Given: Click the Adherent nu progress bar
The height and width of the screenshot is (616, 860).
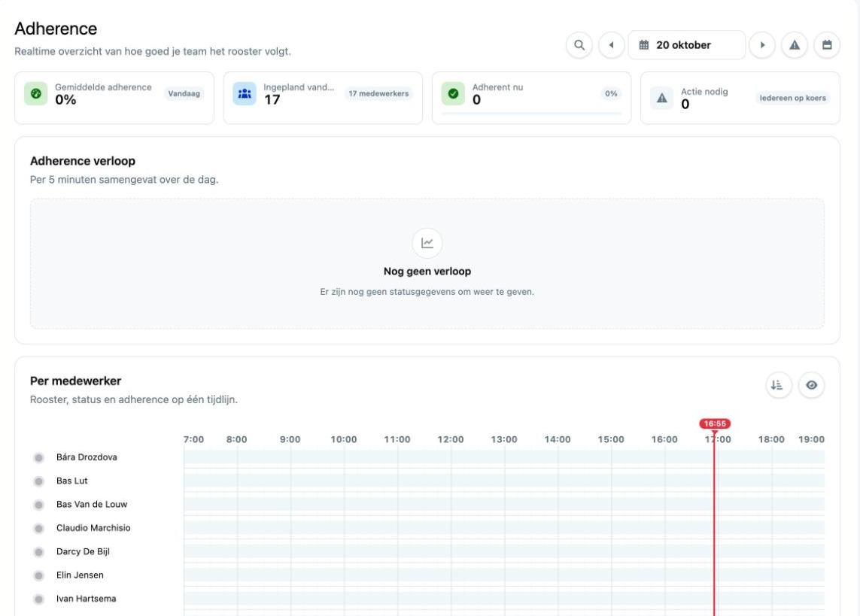Looking at the screenshot, I should pos(531,114).
